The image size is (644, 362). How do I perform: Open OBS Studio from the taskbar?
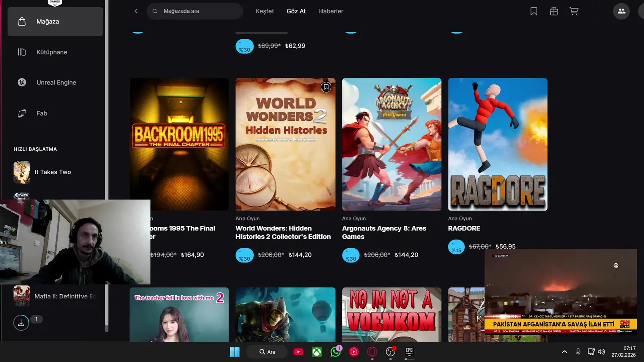(x=391, y=352)
